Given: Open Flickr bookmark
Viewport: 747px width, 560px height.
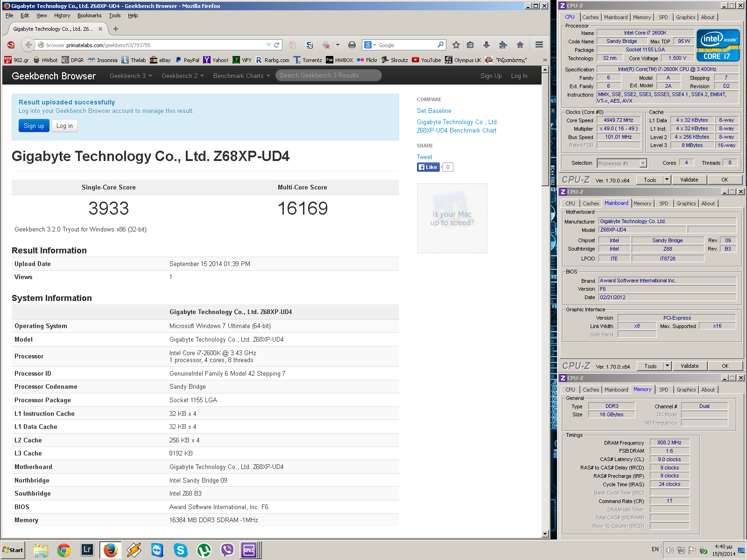Looking at the screenshot, I should [x=367, y=60].
